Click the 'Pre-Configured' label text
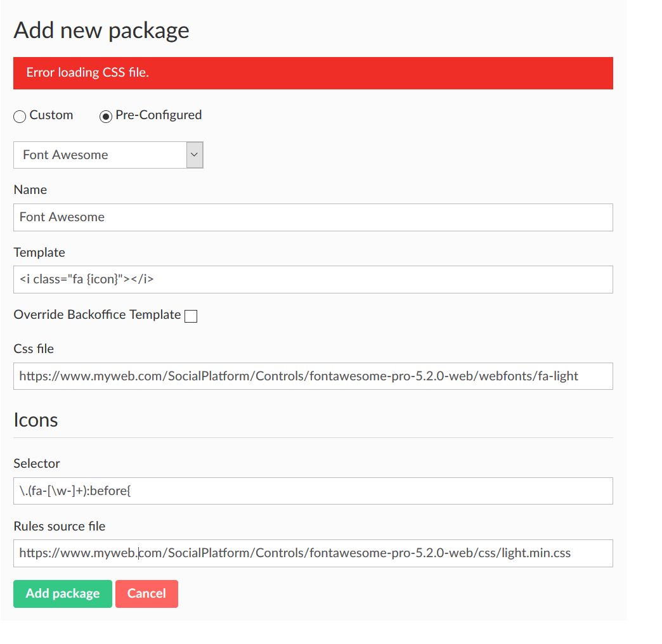The width and height of the screenshot is (662, 644). coord(159,115)
